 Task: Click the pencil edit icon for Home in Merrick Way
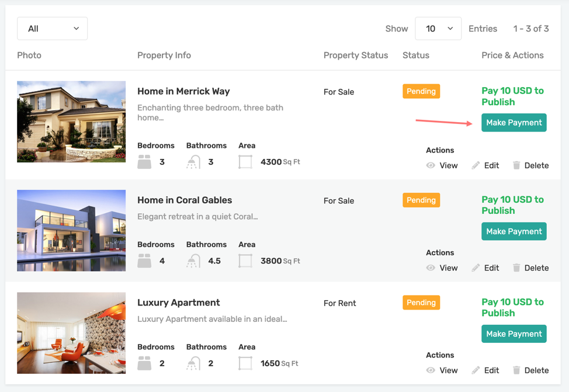click(476, 165)
